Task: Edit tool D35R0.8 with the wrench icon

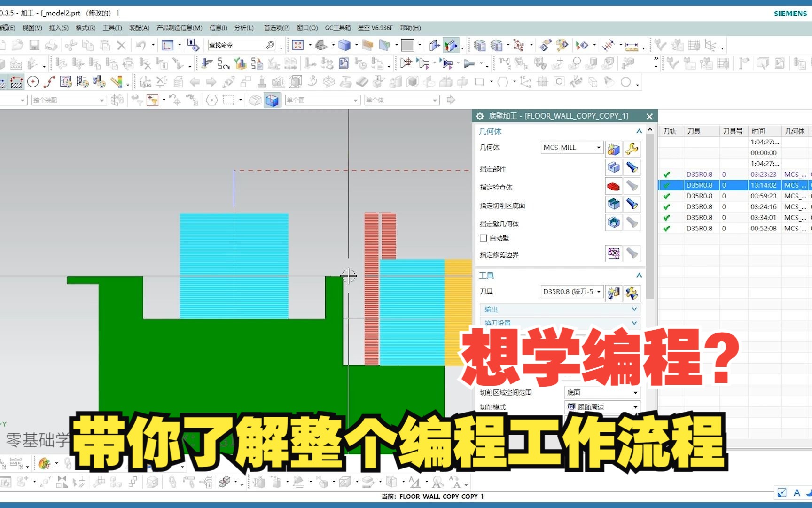Action: click(x=632, y=293)
